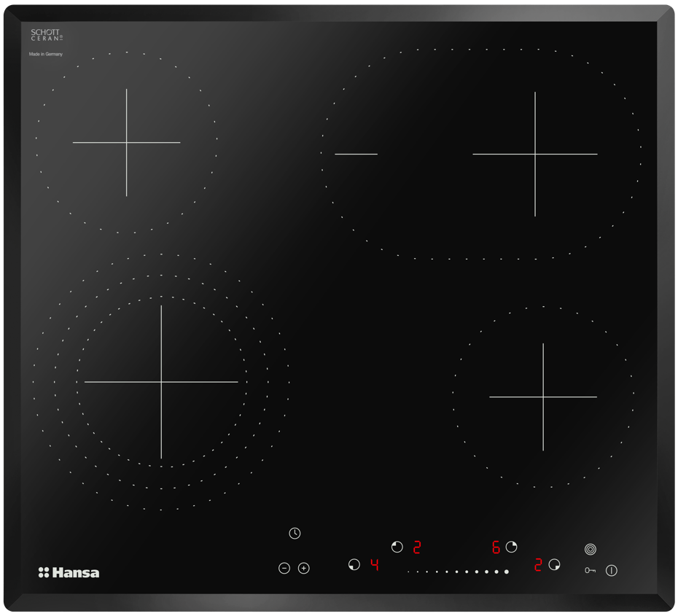Click the Made in Germany text
The image size is (678, 616).
point(46,54)
